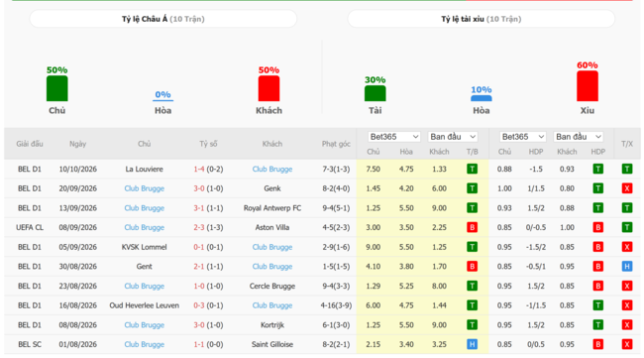Click the red X T/X badge in Genk row

pos(627,188)
